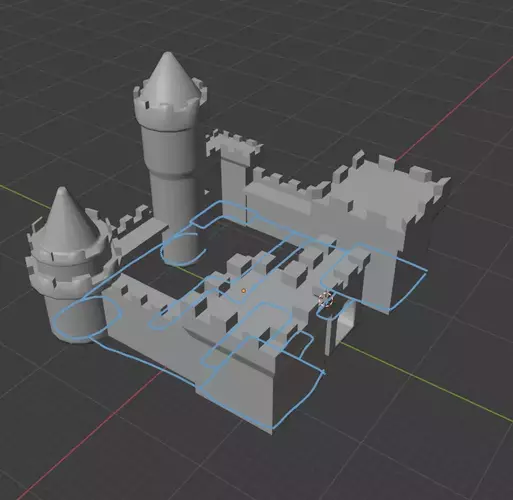Click the orange object origin dot

[x=244, y=291]
